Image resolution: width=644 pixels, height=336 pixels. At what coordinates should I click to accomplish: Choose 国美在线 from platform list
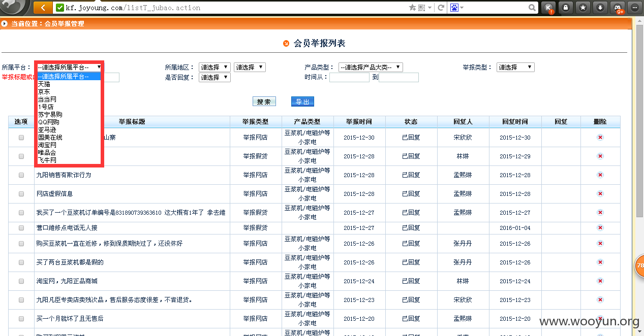69,138
